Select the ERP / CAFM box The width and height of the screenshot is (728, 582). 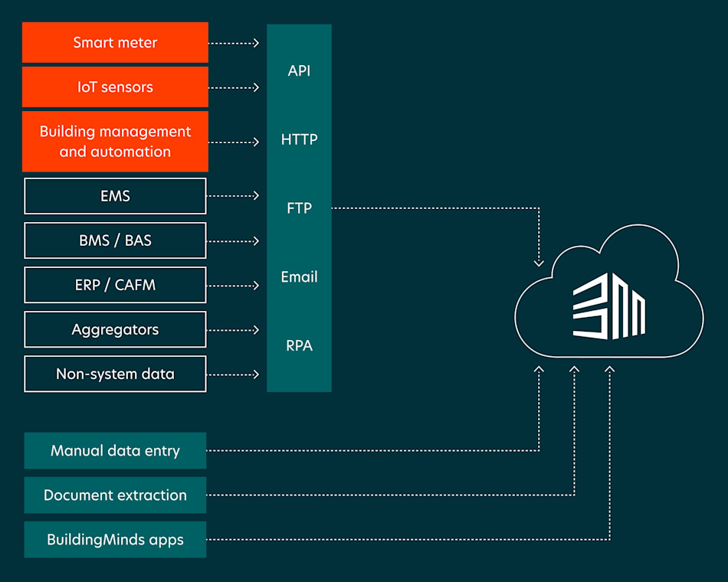115,285
